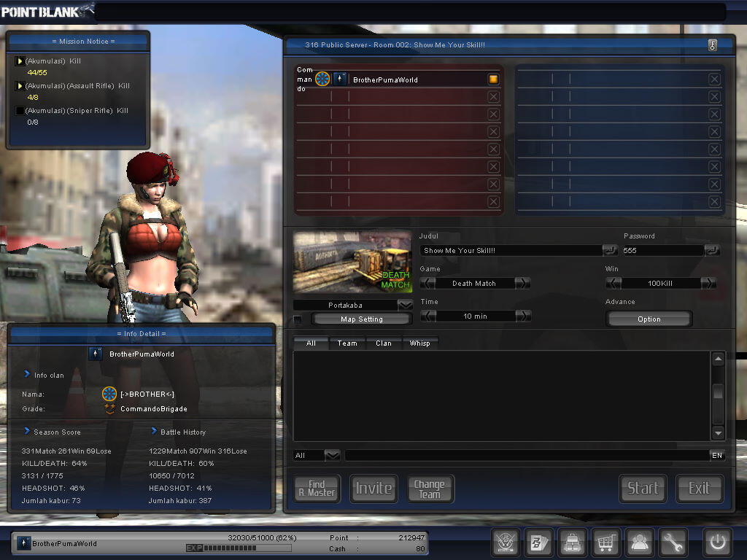Open the Map Setting button
Image resolution: width=747 pixels, height=560 pixels.
pyautogui.click(x=362, y=319)
